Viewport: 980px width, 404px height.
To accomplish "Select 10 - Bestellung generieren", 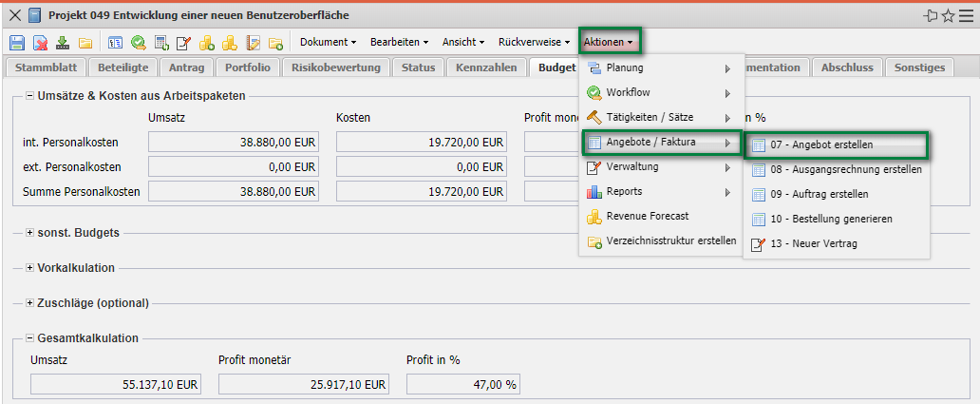I will click(x=837, y=219).
